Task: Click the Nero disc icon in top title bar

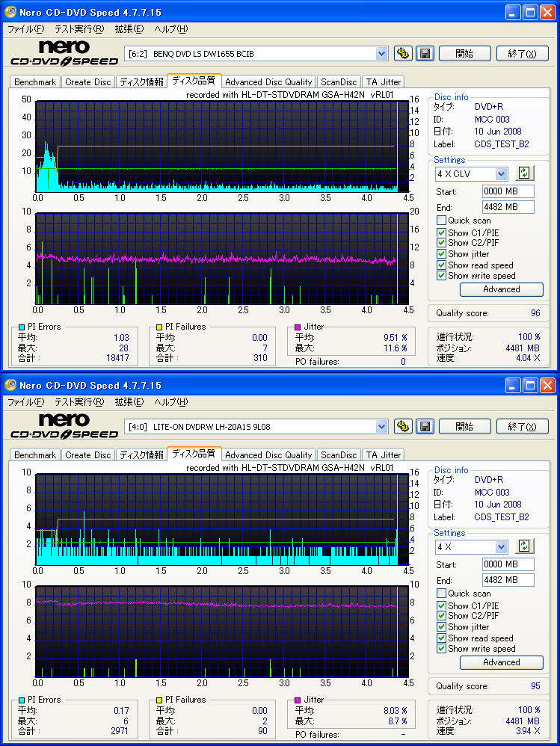Action: [10, 12]
